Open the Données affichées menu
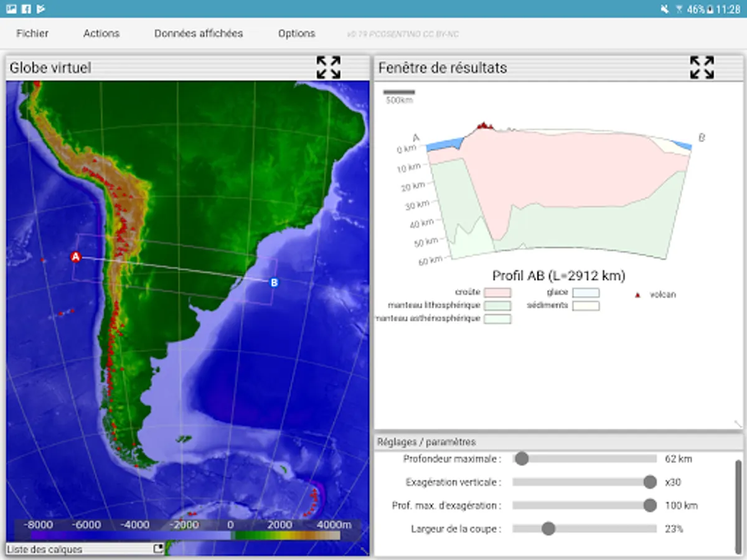 click(x=199, y=34)
